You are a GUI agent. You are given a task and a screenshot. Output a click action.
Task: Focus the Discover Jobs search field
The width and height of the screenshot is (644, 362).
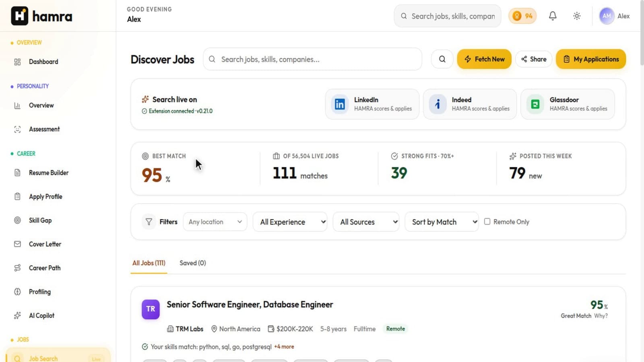[x=312, y=59]
